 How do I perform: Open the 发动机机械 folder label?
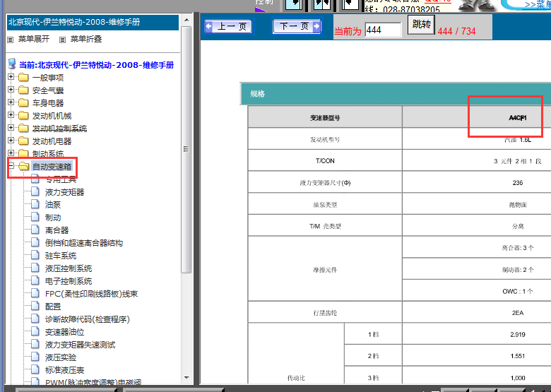coord(52,116)
